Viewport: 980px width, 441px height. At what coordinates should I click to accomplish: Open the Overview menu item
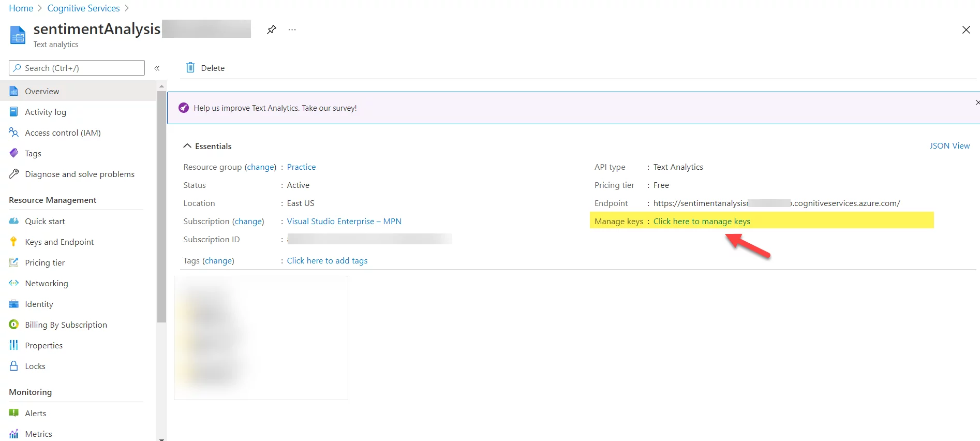(78, 91)
